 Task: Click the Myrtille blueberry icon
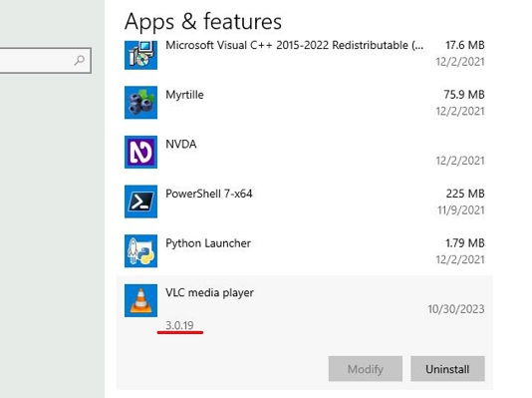click(140, 103)
